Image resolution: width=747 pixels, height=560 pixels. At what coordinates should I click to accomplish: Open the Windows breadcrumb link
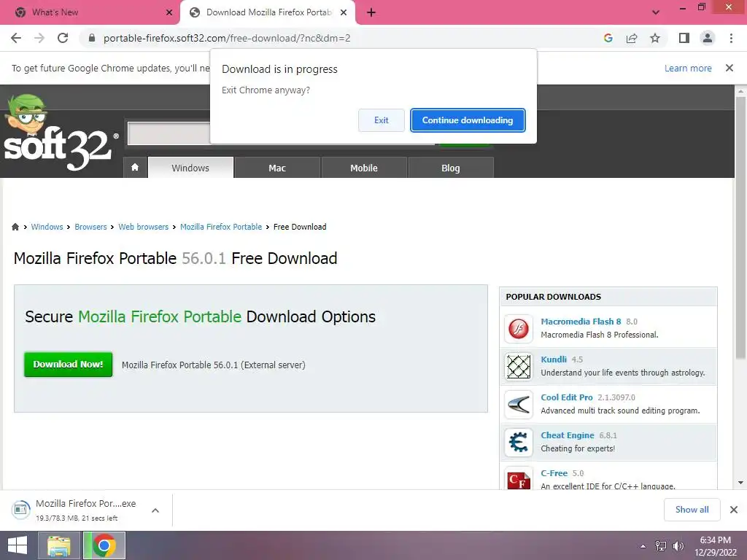point(47,227)
